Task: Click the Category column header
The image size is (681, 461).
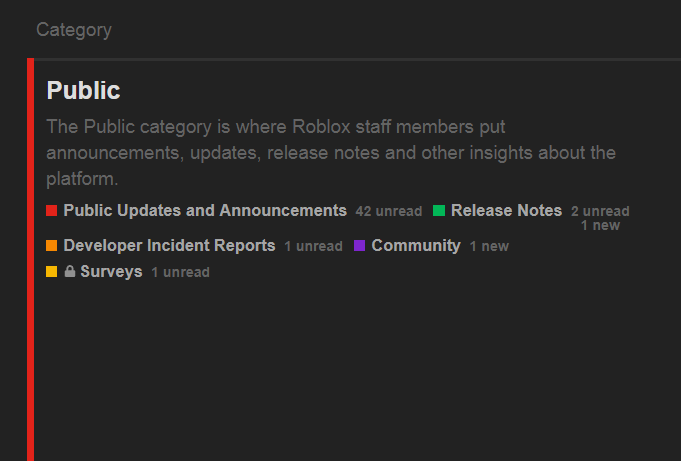Action: pos(74,30)
